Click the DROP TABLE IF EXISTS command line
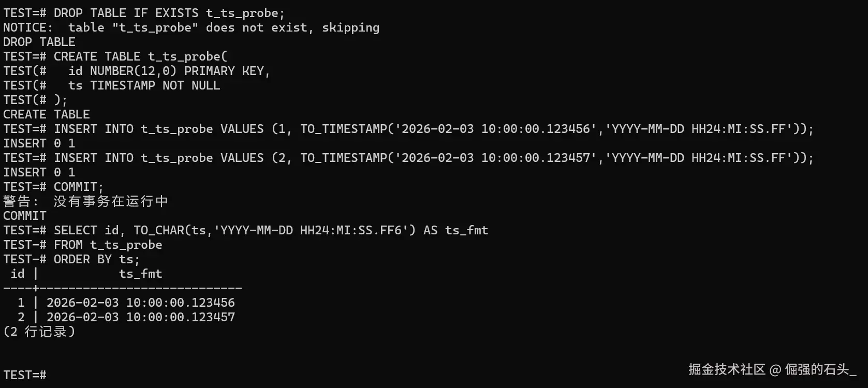The width and height of the screenshot is (868, 388). (144, 13)
